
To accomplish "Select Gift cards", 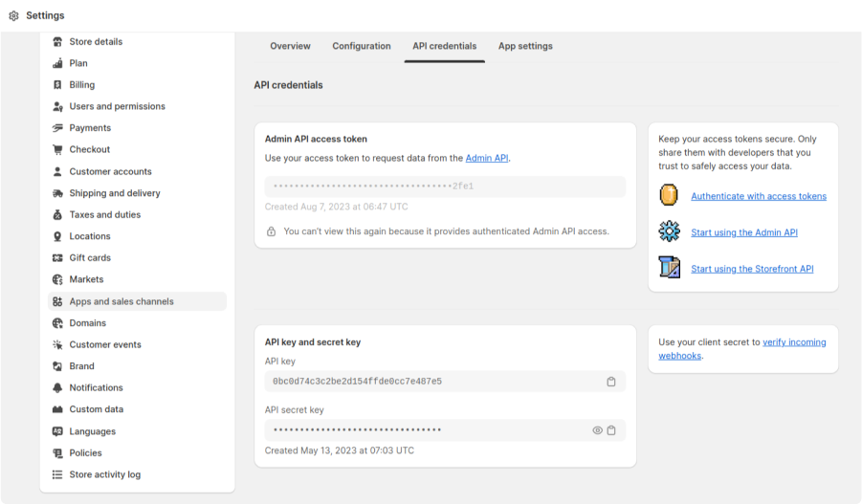I will pyautogui.click(x=90, y=258).
